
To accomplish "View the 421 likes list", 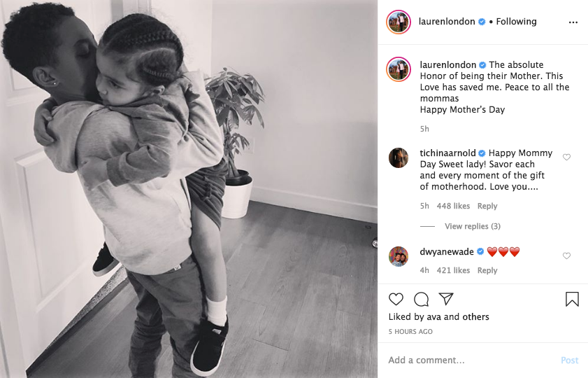I will click(x=453, y=270).
